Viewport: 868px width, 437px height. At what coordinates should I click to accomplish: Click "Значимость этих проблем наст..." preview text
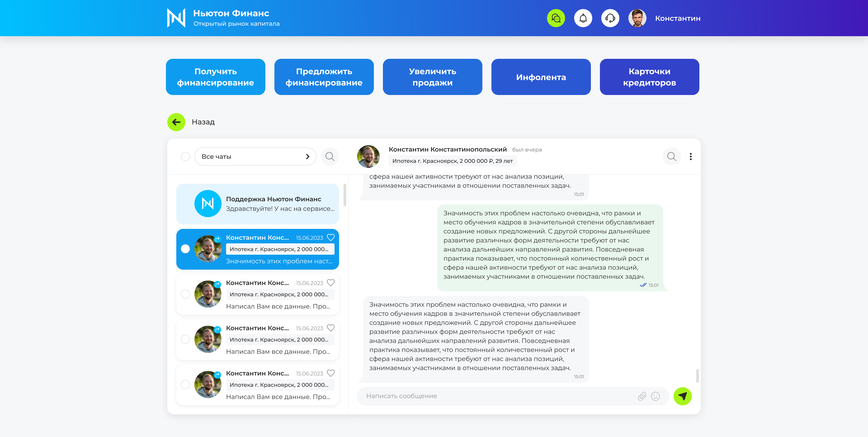click(279, 261)
